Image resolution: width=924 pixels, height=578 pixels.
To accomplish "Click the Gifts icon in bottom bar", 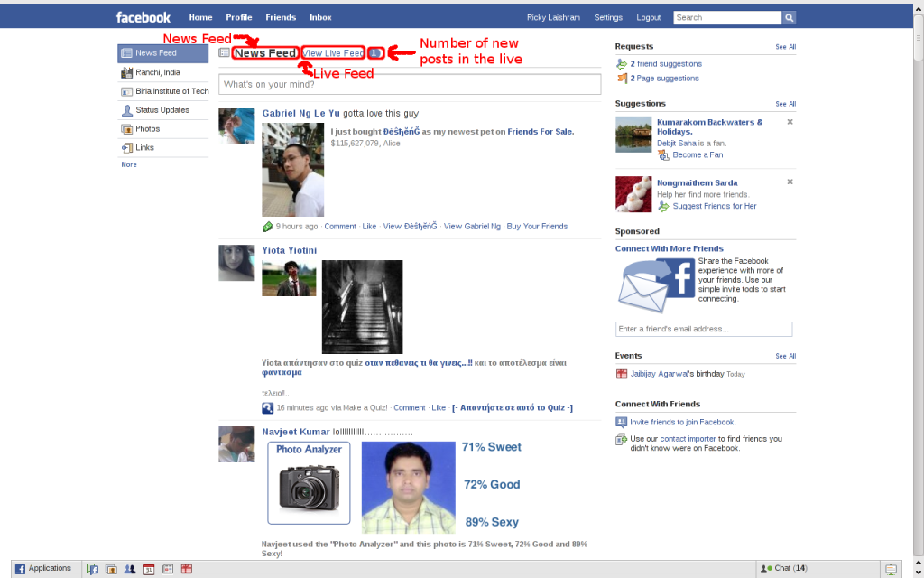I will [187, 569].
